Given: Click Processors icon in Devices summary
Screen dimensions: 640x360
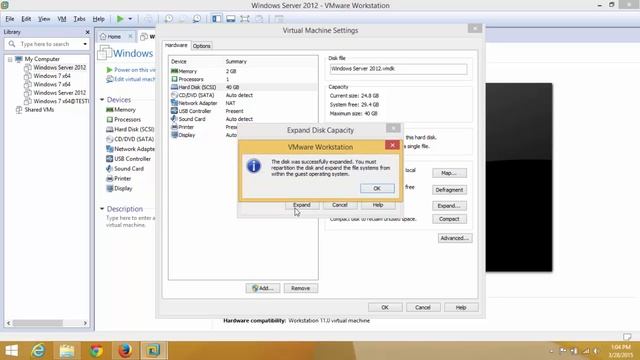Looking at the screenshot, I should (x=109, y=120).
